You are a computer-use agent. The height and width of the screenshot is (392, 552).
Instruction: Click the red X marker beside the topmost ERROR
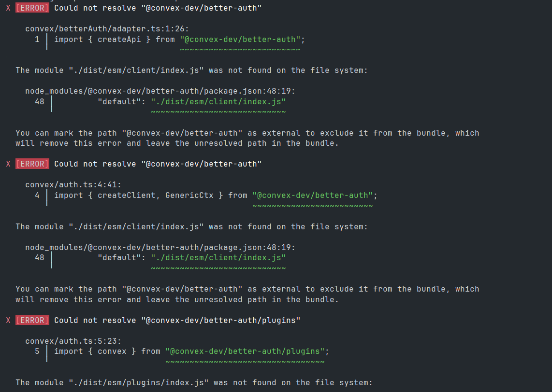pos(8,8)
